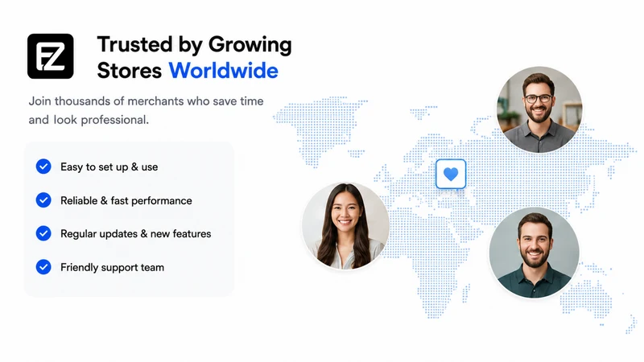Click the blue word Worldwide in the heading
The height and width of the screenshot is (362, 644).
pyautogui.click(x=224, y=71)
